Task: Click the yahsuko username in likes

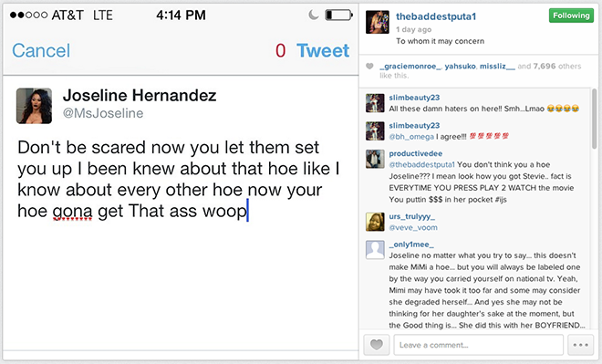Action: pyautogui.click(x=460, y=66)
